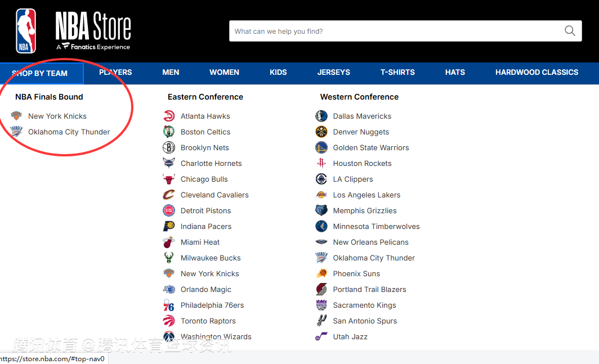This screenshot has width=599, height=364.
Task: Open the Utah Jazz team link
Action: [350, 337]
